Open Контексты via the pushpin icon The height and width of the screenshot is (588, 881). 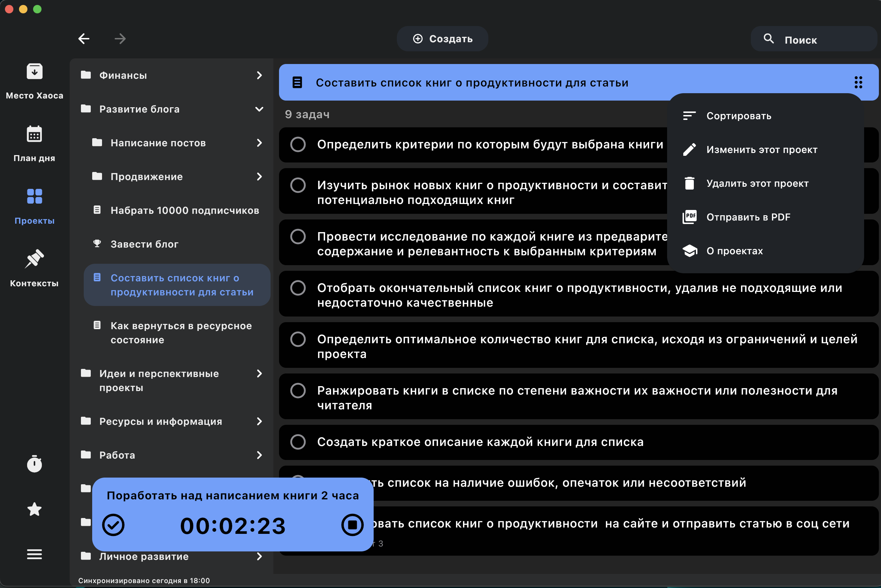pos(34,259)
